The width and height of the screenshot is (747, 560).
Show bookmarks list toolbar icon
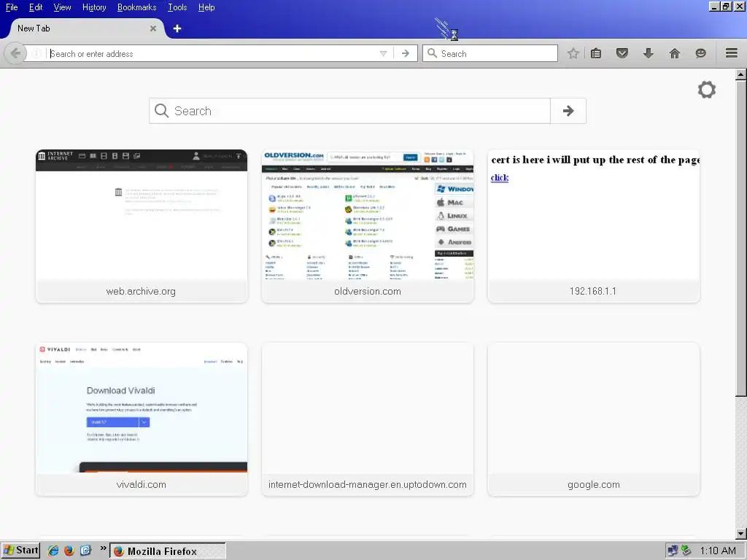click(x=596, y=53)
